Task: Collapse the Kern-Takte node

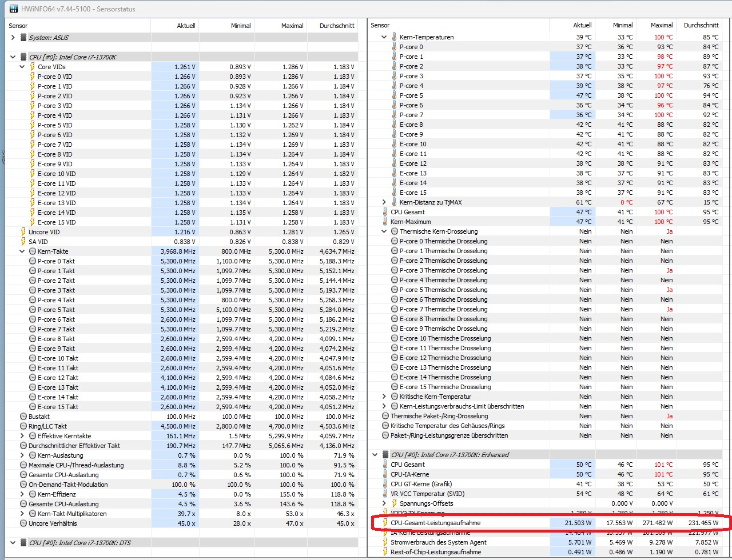Action: coord(22,251)
